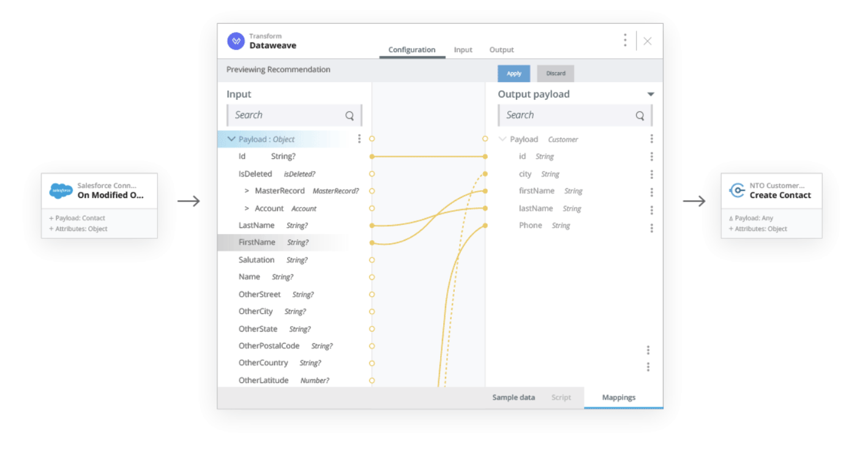Focus the Output payload search field

tap(575, 115)
